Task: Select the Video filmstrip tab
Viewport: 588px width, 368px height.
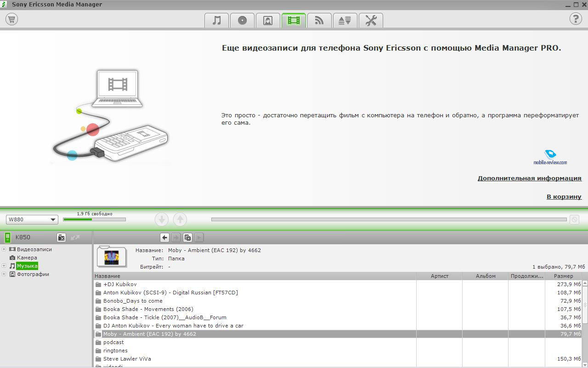Action: [x=294, y=20]
